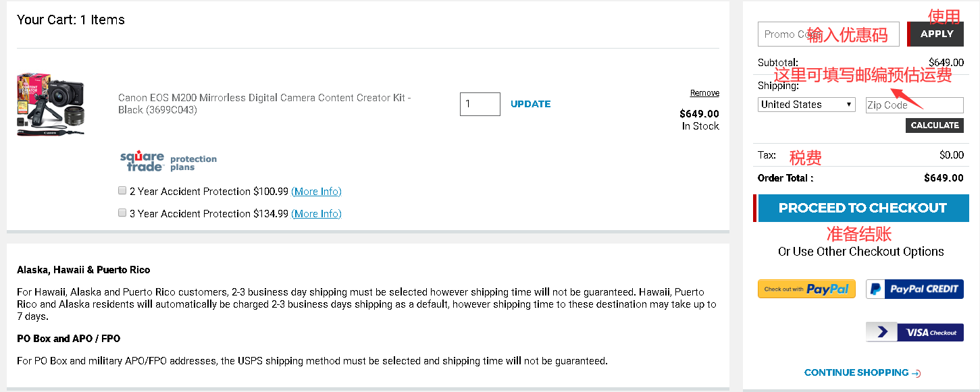Pay using the Visa Checkout button
Viewport: 980px width, 392px height.
point(914,332)
